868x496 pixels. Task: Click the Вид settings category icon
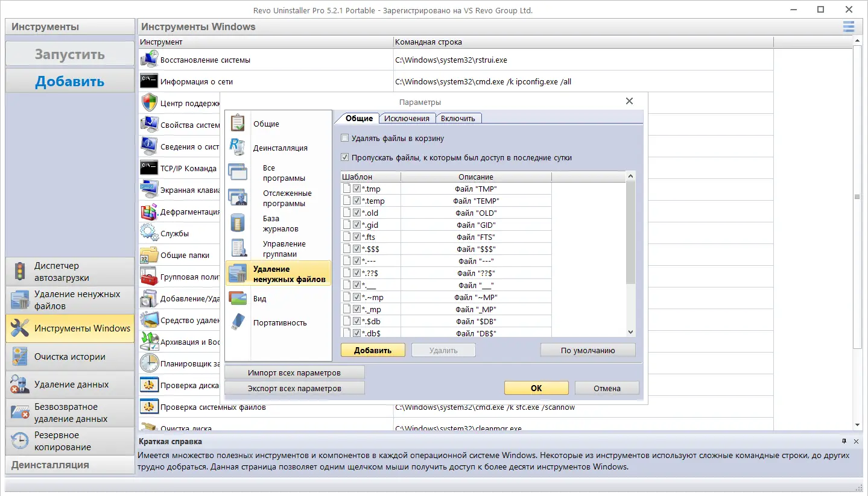pyautogui.click(x=237, y=298)
